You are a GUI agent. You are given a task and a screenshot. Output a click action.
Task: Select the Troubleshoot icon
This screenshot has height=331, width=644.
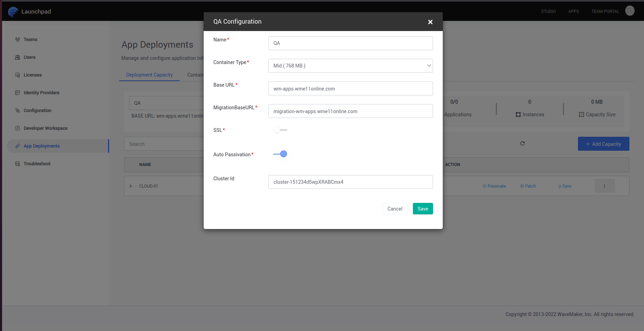click(x=17, y=164)
